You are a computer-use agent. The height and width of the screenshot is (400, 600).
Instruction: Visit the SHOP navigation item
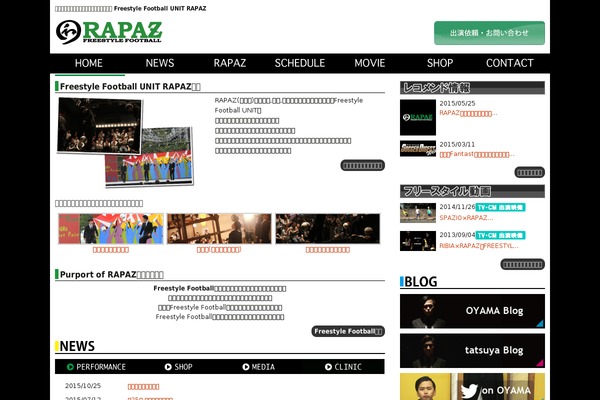tap(440, 63)
